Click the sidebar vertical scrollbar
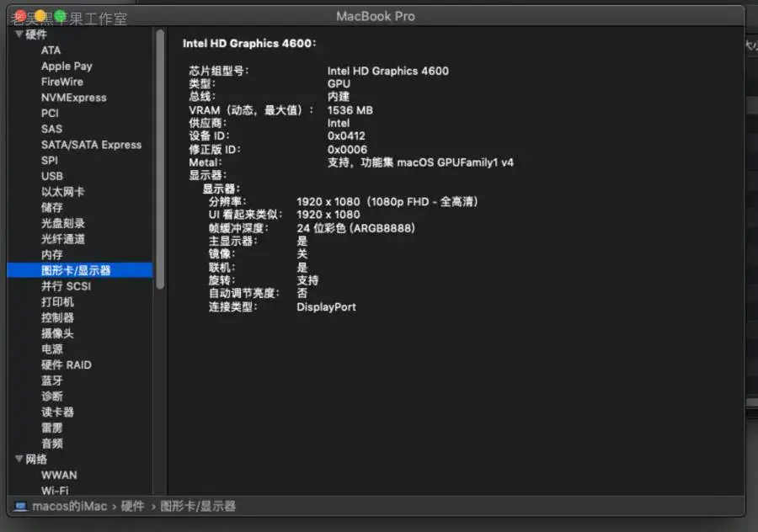 (160, 159)
